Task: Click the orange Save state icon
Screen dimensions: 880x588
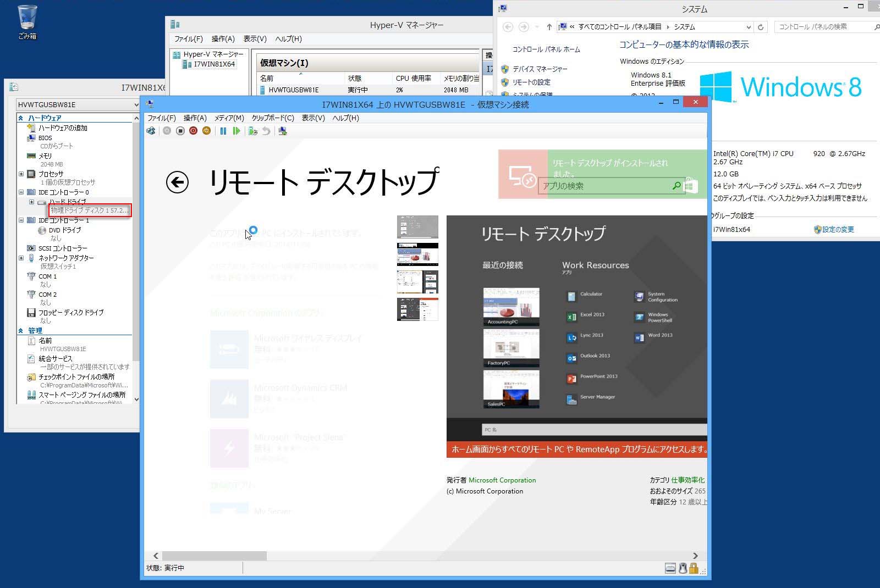Action: 206,131
